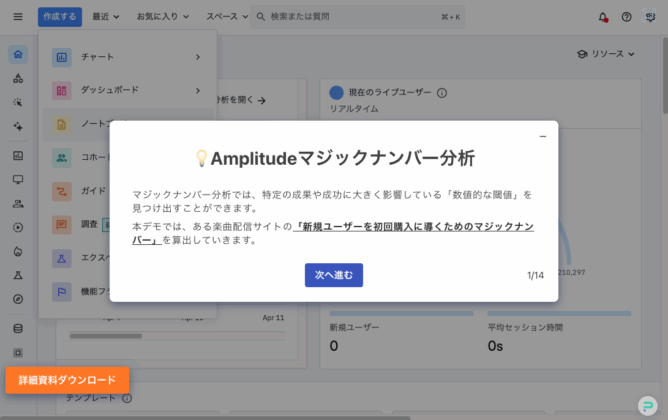Select 調査 in the create menu
Image resolution: width=668 pixels, height=420 pixels.
89,224
